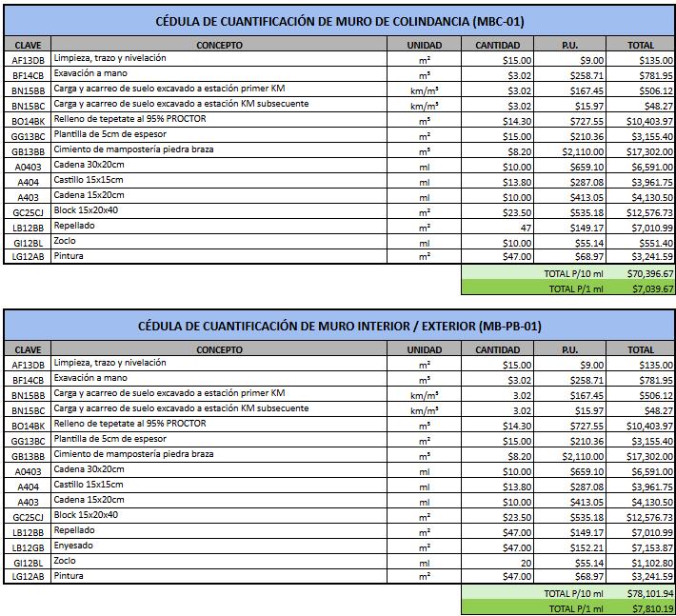Click 'TOTAL P/1 ml' label under the MB-PB-01 table

(x=576, y=608)
